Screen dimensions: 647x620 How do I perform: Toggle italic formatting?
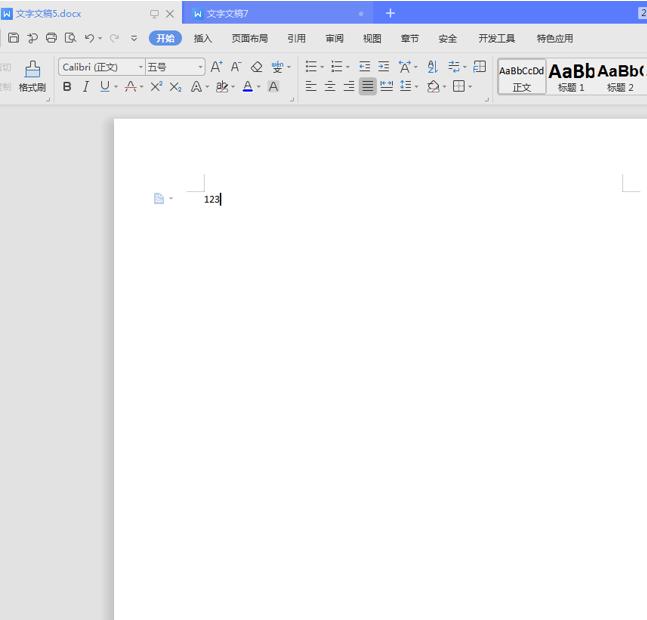[x=85, y=87]
